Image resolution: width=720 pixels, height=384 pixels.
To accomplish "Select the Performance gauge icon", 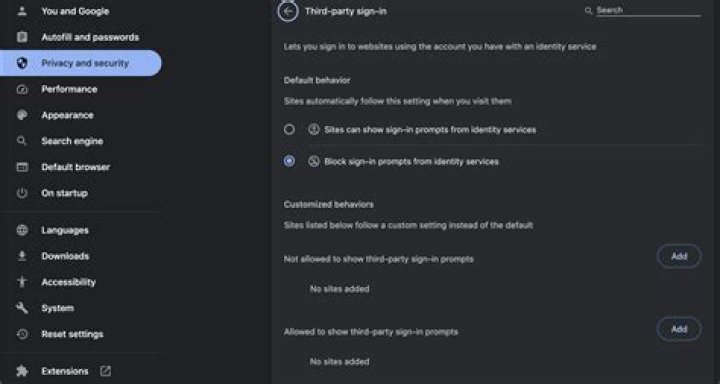I will click(x=22, y=89).
